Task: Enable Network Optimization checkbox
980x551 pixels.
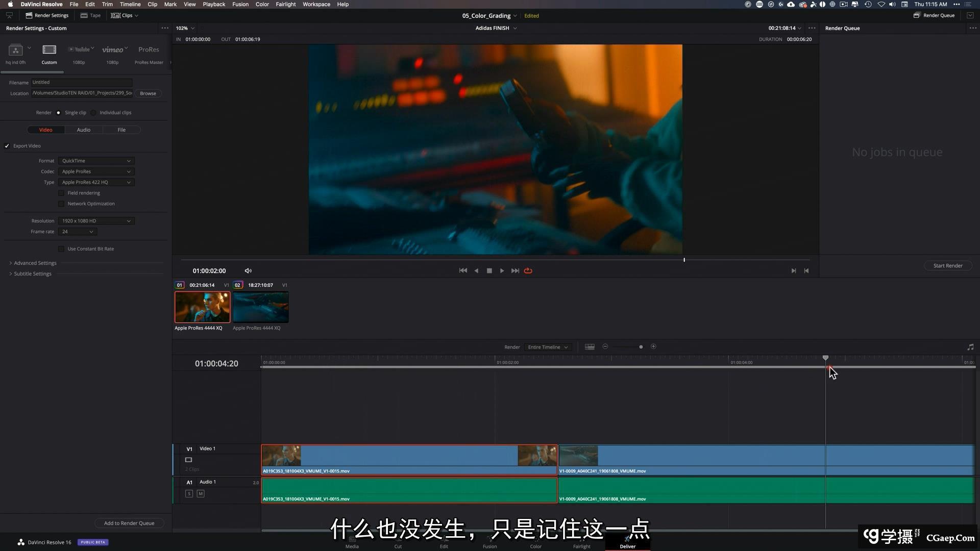Action: (61, 204)
